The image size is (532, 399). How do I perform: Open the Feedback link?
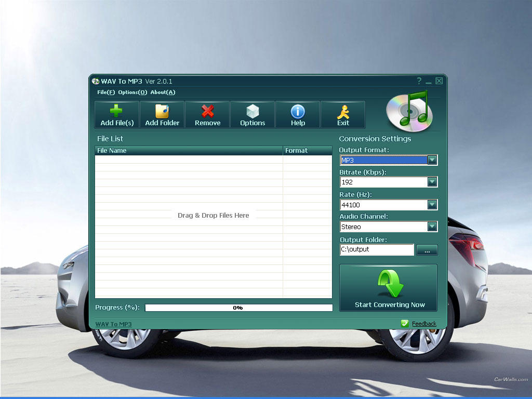[x=424, y=324]
